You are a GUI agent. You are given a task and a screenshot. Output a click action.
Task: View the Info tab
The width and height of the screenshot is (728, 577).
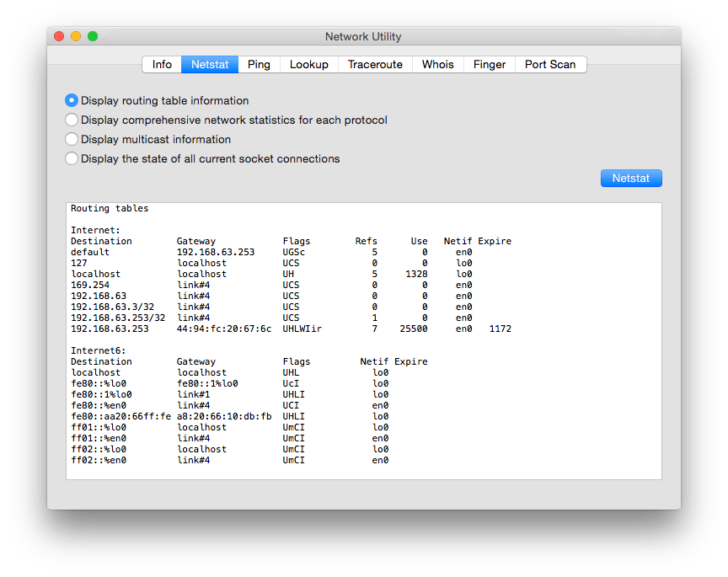tap(161, 64)
